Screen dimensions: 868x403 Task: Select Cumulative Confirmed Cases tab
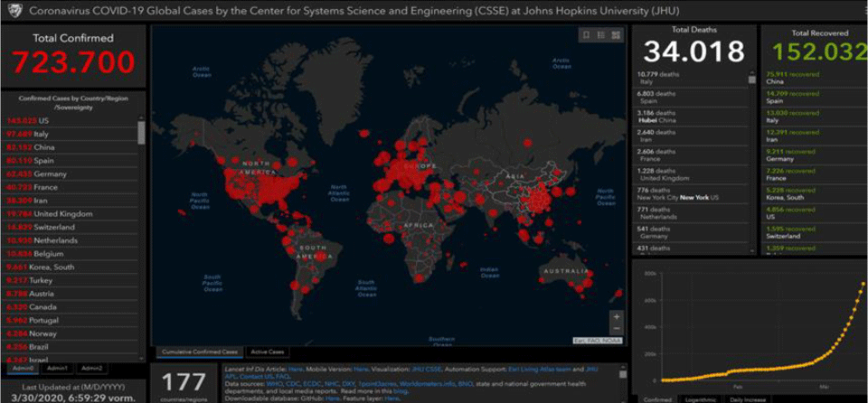(198, 351)
